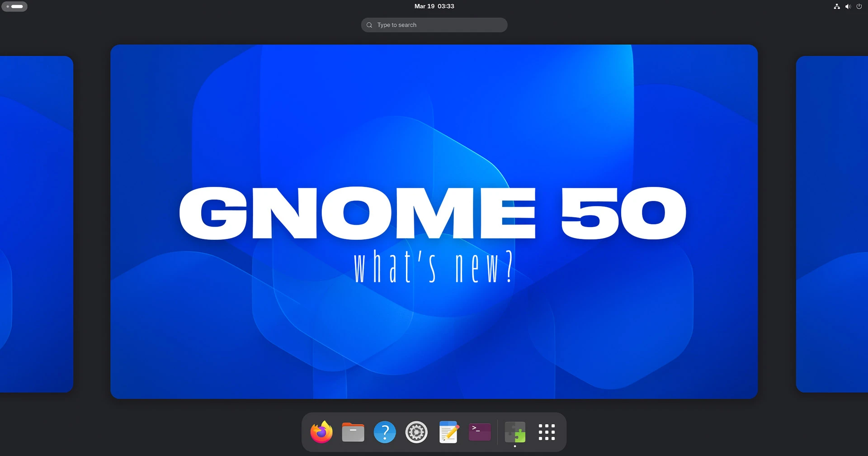Screen dimensions: 868x456
Task: Click the "what's new?" text on the wallpaper
Action: (x=433, y=267)
